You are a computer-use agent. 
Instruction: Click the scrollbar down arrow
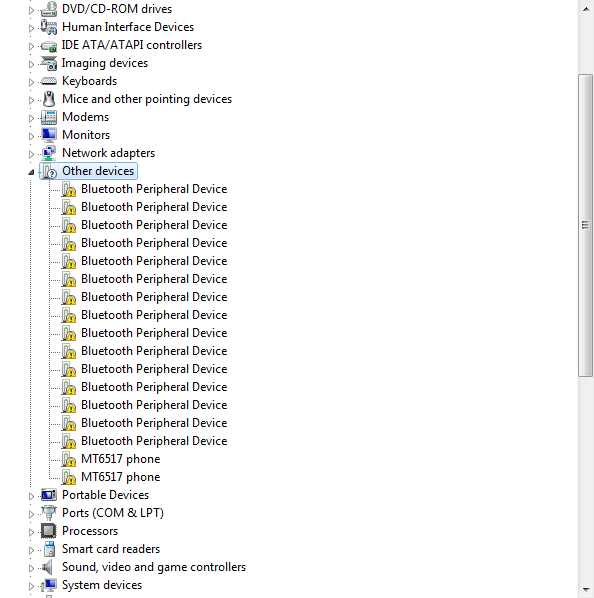click(x=586, y=590)
